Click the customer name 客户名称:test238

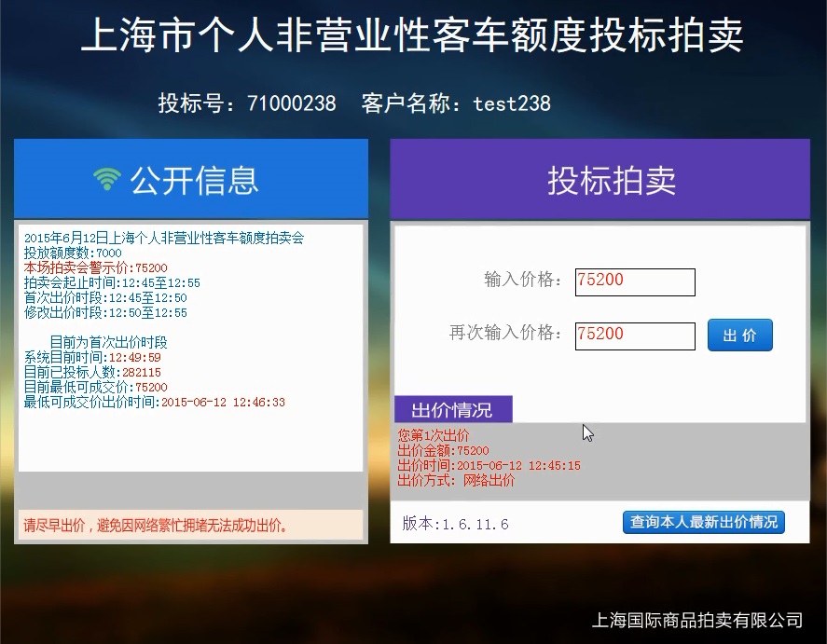pos(456,103)
